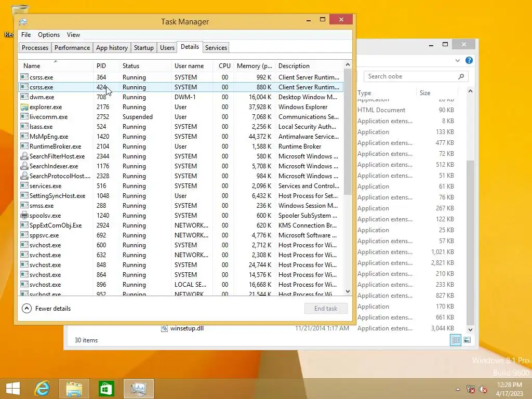Image resolution: width=532 pixels, height=399 pixels.
Task: Click the End task button
Action: 326,309
